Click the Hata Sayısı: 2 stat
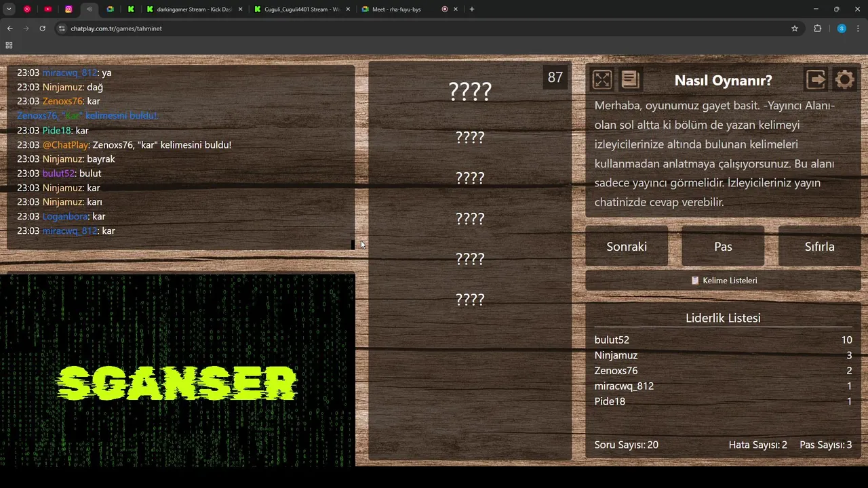Screen dimensions: 868x488 [x=757, y=445]
